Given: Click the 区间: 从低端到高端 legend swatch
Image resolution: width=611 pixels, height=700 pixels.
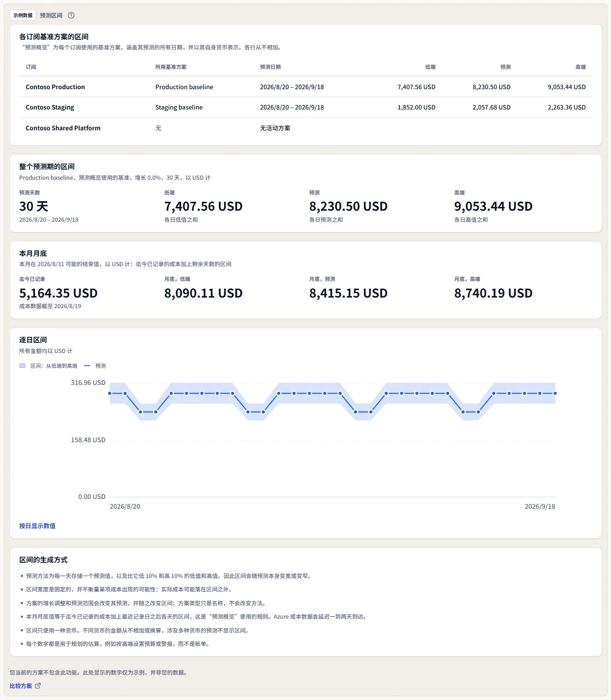Looking at the screenshot, I should [22, 365].
